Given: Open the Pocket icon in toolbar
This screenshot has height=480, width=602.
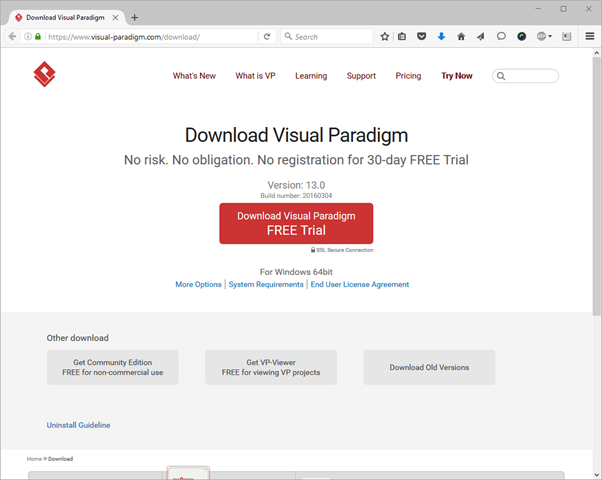Looking at the screenshot, I should pyautogui.click(x=422, y=36).
